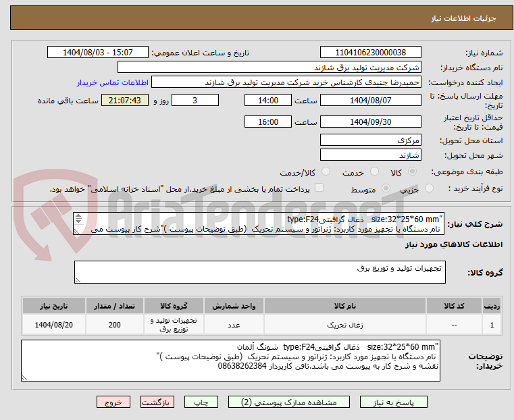The image size is (514, 420).
Task: Select the کالا/خدمت radio button
Action: [326, 172]
